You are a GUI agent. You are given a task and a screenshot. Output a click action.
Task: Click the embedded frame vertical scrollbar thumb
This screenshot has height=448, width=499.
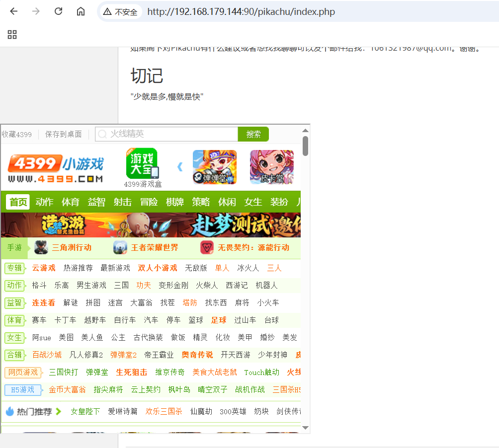305,146
